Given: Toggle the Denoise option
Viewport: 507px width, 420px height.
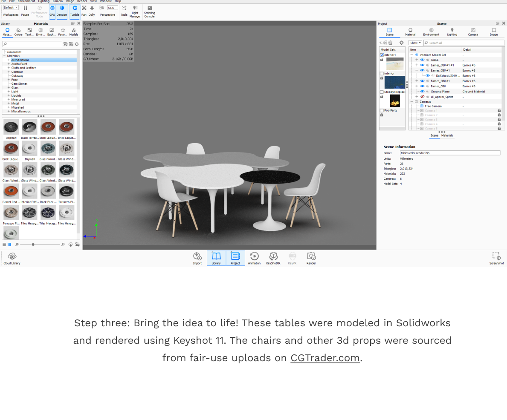Looking at the screenshot, I should pos(62,11).
